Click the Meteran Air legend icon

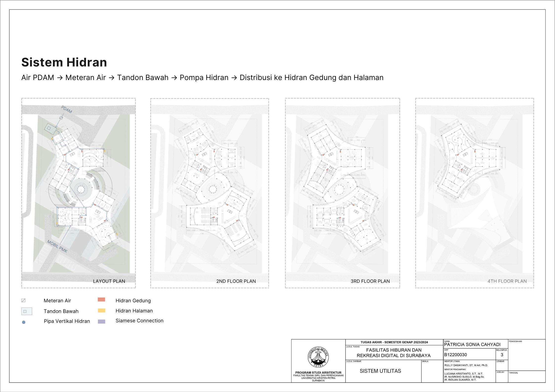point(23,301)
